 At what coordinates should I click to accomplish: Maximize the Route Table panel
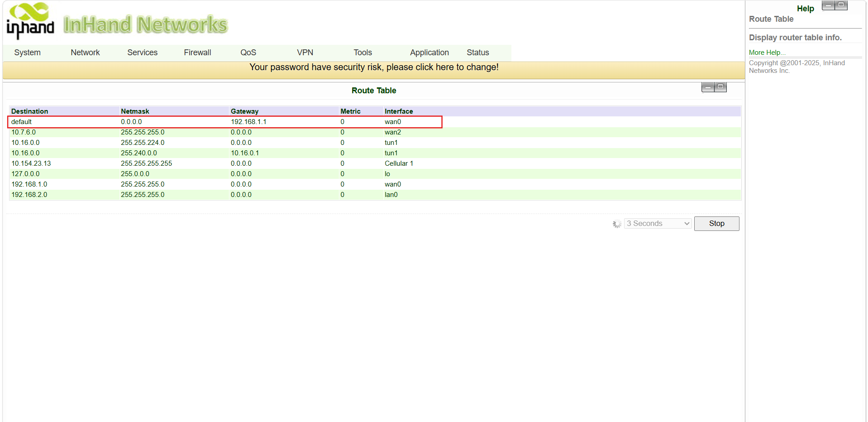pos(720,87)
